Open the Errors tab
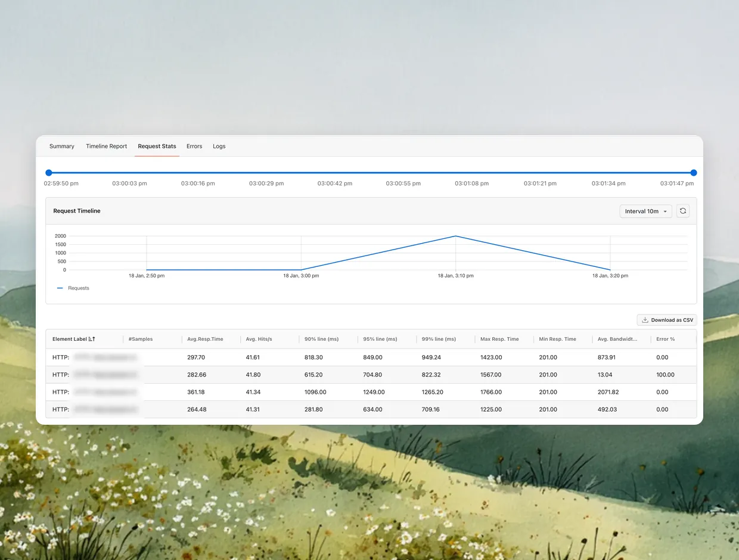The height and width of the screenshot is (560, 739). 194,146
